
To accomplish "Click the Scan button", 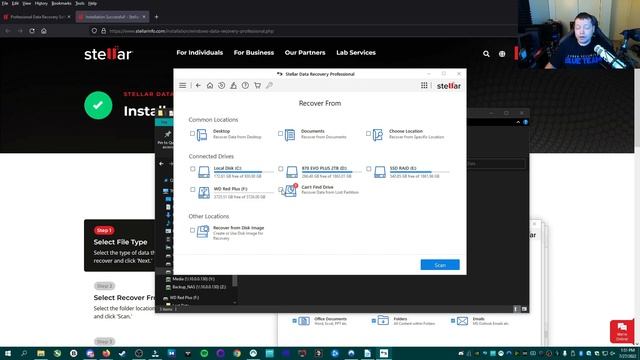I will coord(440,265).
